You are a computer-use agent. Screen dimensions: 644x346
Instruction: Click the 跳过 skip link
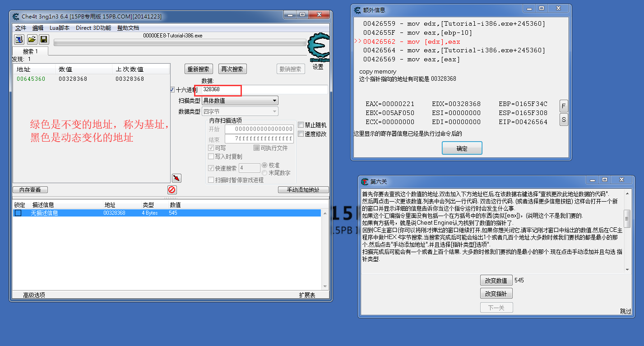[x=625, y=311]
